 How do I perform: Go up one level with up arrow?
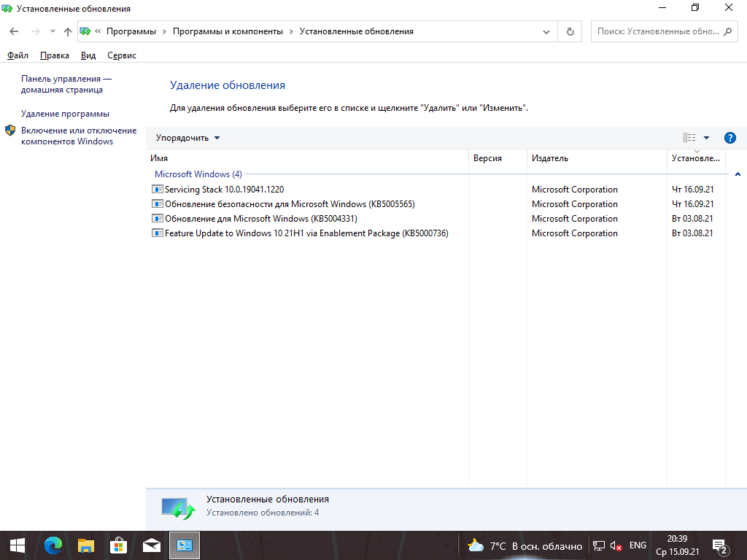point(68,31)
